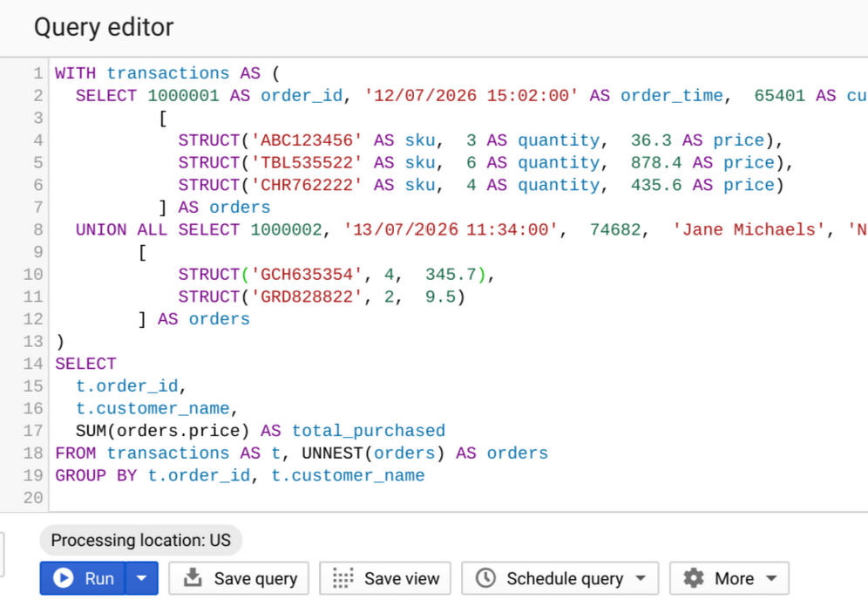The height and width of the screenshot is (600, 868).
Task: Click the gear icon beside More
Action: point(693,578)
